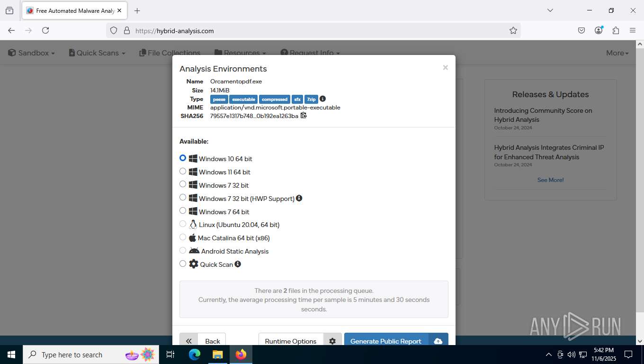This screenshot has width=644, height=364.
Task: Show hidden tray icons chevron
Action: [x=549, y=355]
